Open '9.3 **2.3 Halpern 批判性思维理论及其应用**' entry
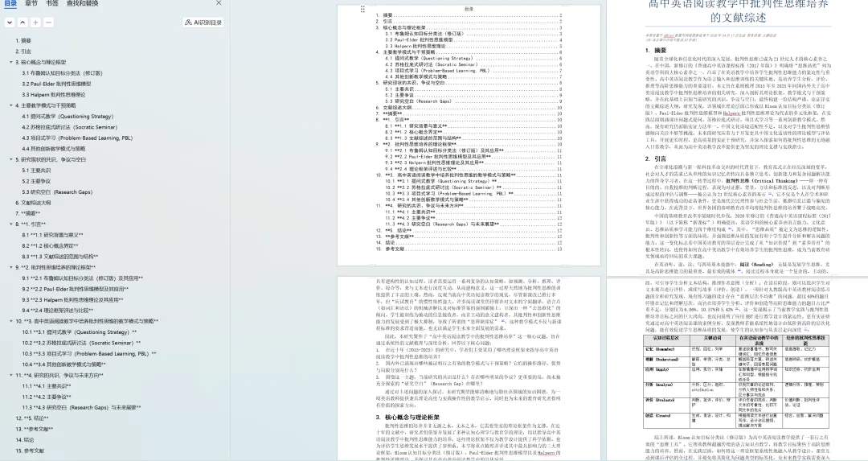 coord(72,300)
